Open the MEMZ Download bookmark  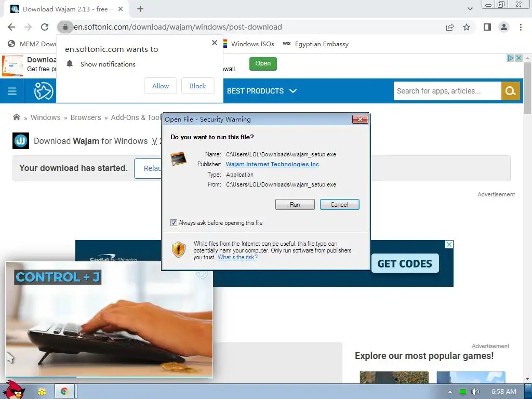pos(32,44)
